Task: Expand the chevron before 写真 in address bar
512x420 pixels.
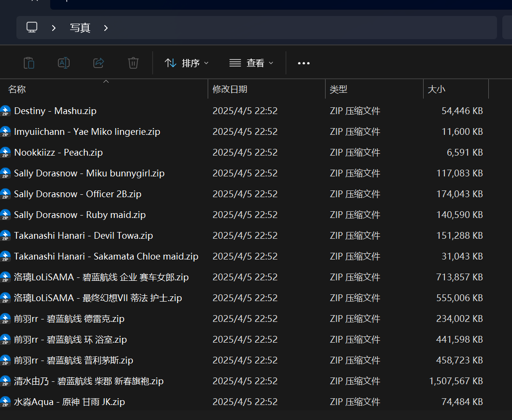Action: coord(54,28)
